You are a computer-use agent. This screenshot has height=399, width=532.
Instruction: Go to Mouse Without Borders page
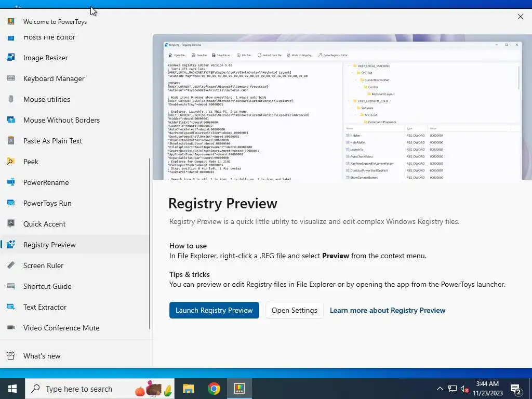click(x=75, y=120)
